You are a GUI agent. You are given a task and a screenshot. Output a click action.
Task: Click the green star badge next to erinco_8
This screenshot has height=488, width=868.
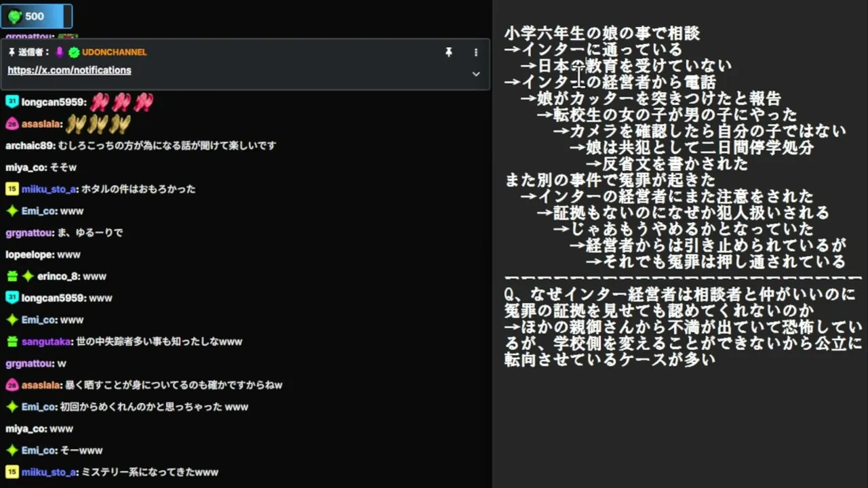point(28,277)
